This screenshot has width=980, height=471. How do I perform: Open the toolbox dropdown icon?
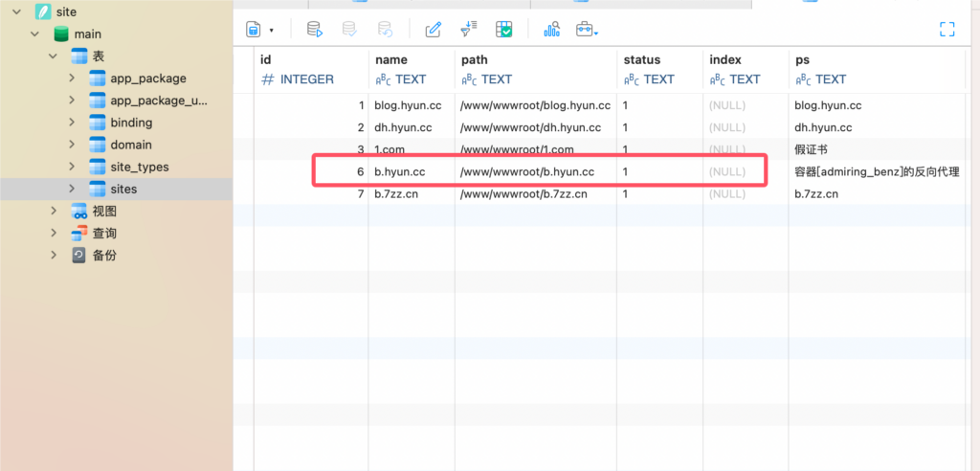[587, 30]
